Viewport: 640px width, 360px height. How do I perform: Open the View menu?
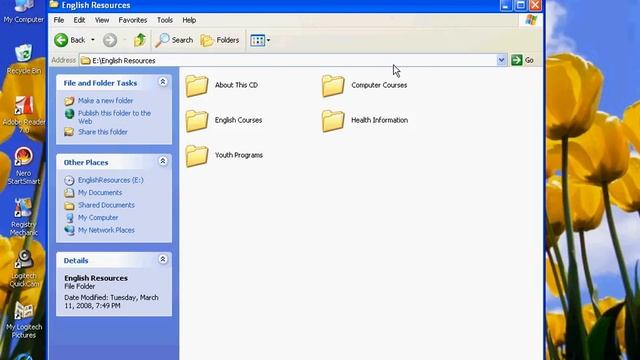click(x=102, y=20)
